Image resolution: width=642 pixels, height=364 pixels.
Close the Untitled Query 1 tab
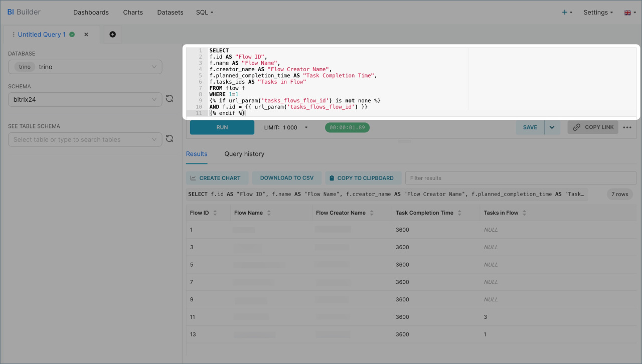click(x=86, y=35)
